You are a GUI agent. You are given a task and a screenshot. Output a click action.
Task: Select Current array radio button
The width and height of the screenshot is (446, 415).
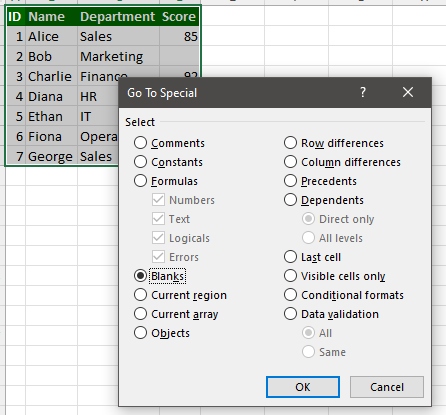coord(140,314)
